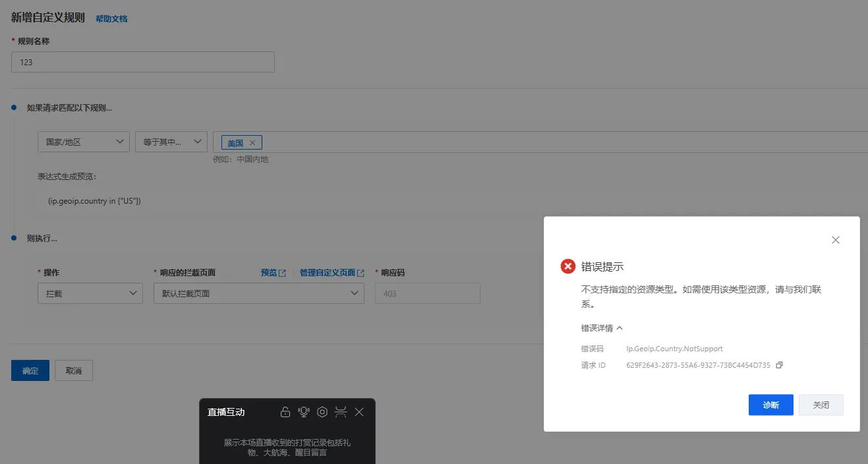Click the unlock padlock icon in 直播互动 panel

pos(285,412)
